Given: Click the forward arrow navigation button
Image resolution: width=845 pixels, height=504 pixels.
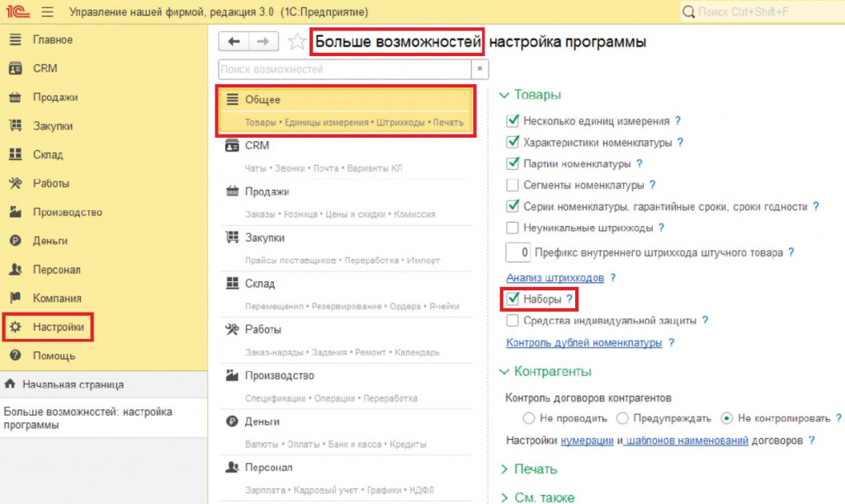Looking at the screenshot, I should [x=263, y=41].
